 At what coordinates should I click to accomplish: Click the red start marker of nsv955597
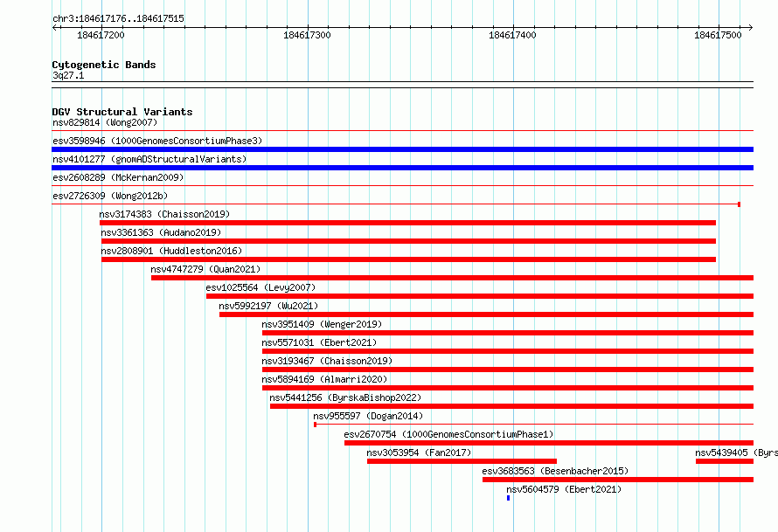tap(315, 425)
